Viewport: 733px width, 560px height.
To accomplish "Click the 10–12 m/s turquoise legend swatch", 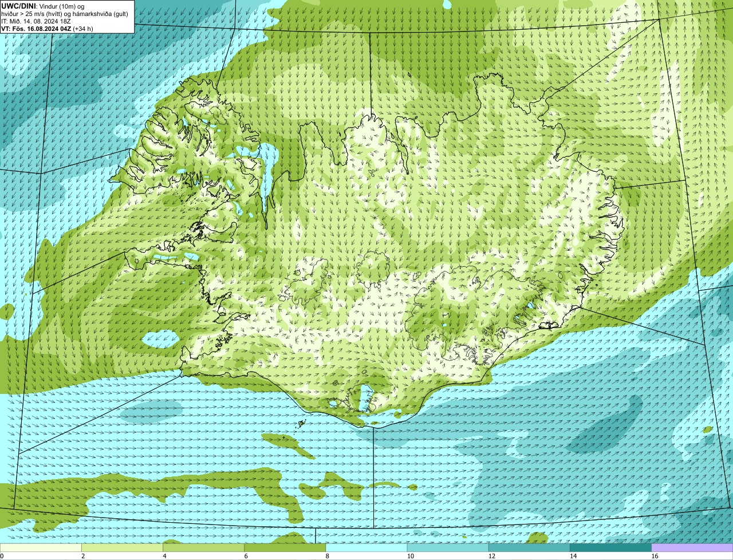I will tap(448, 547).
